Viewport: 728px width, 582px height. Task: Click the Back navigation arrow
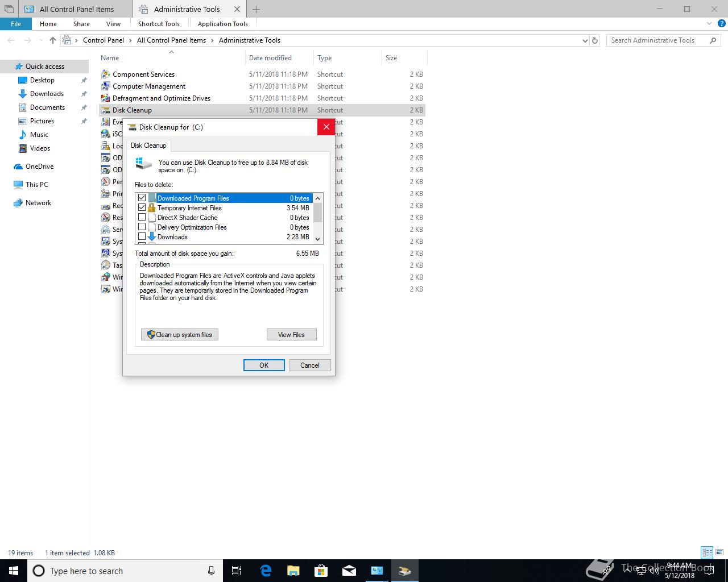click(11, 40)
